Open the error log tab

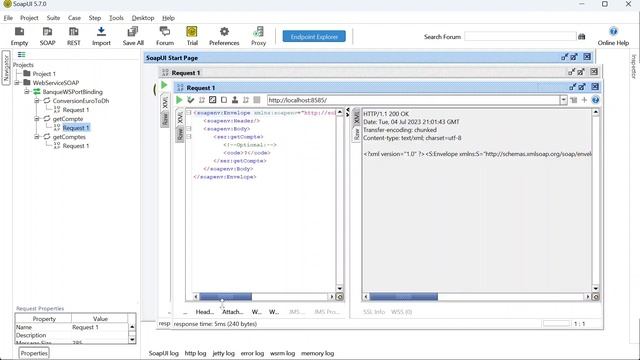pyautogui.click(x=252, y=353)
